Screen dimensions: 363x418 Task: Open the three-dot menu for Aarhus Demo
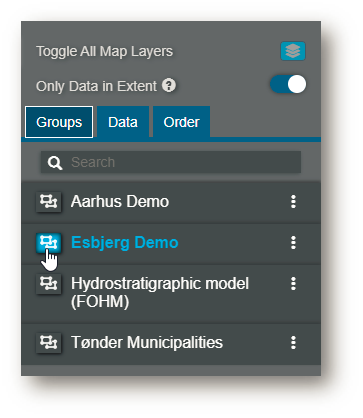pos(293,202)
